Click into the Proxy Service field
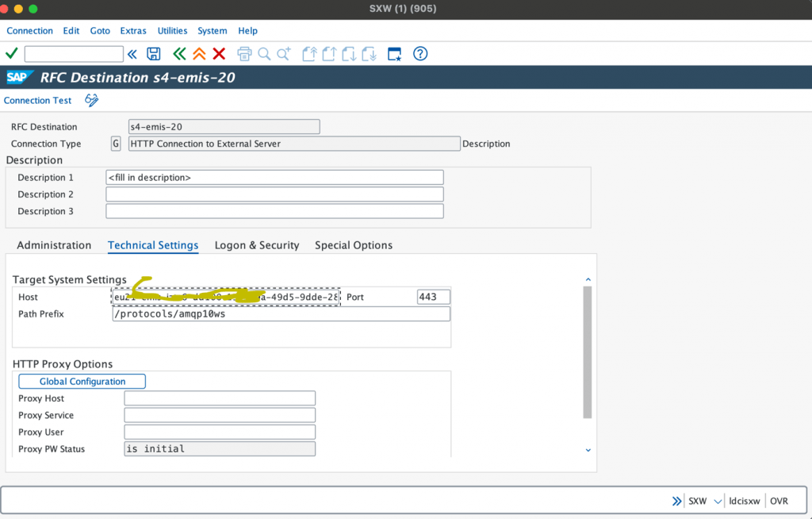This screenshot has width=812, height=519. pyautogui.click(x=220, y=415)
